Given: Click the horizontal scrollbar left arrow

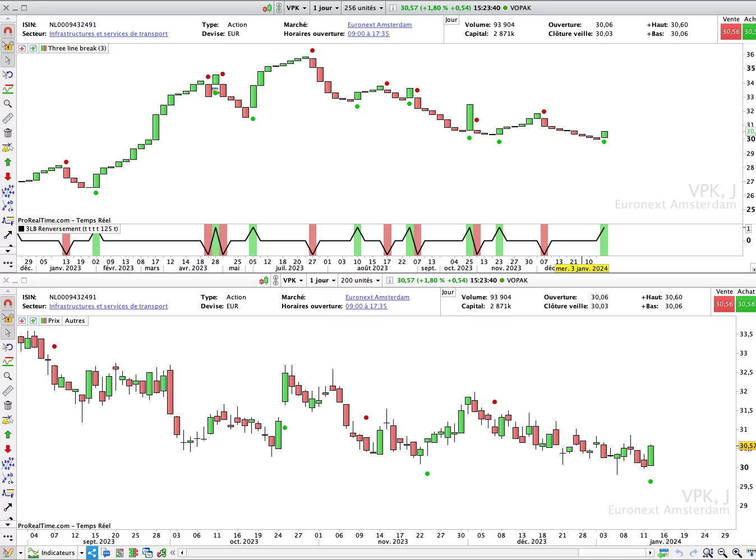Looking at the screenshot, I should pos(182,553).
